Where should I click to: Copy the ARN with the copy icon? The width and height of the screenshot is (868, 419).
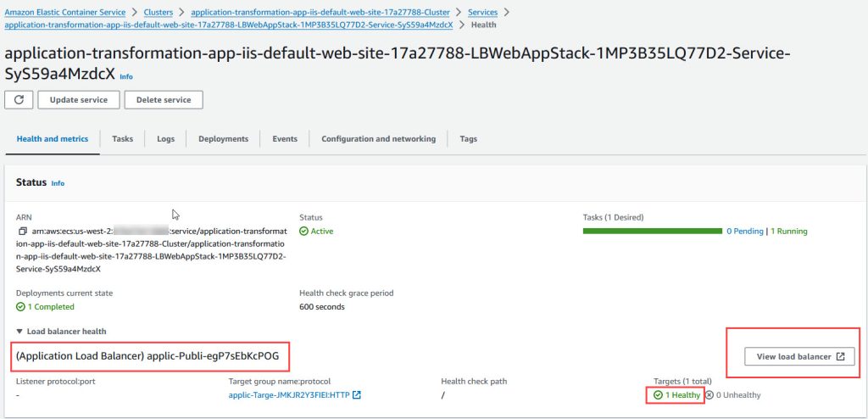pos(22,231)
